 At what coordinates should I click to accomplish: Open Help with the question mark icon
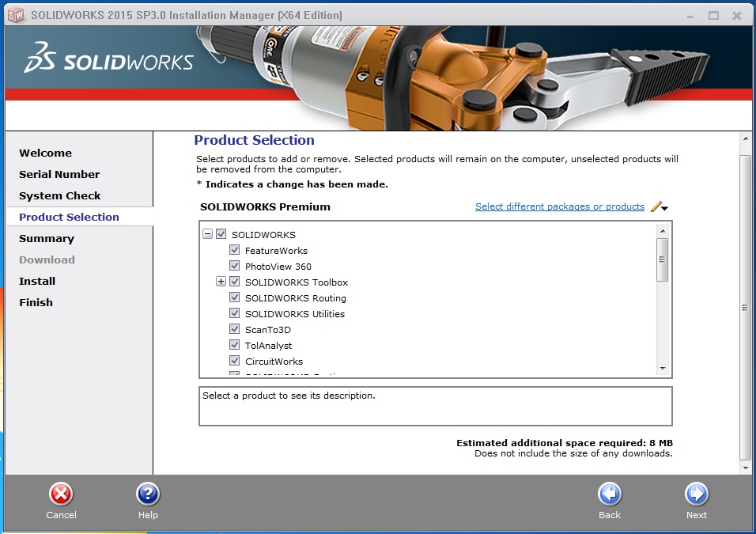point(148,494)
